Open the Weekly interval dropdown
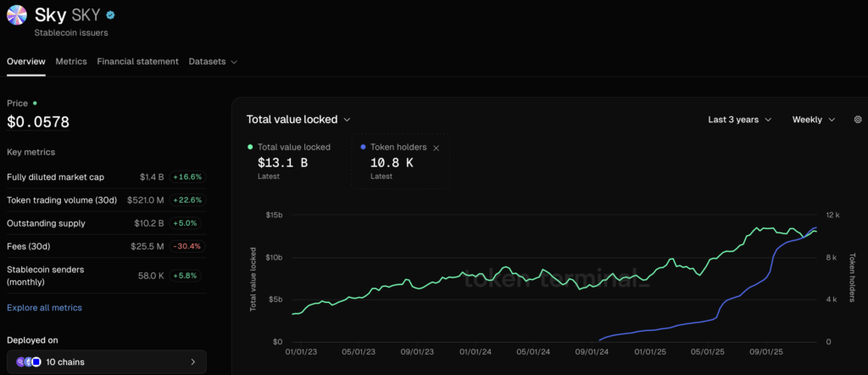The image size is (868, 375). point(813,120)
